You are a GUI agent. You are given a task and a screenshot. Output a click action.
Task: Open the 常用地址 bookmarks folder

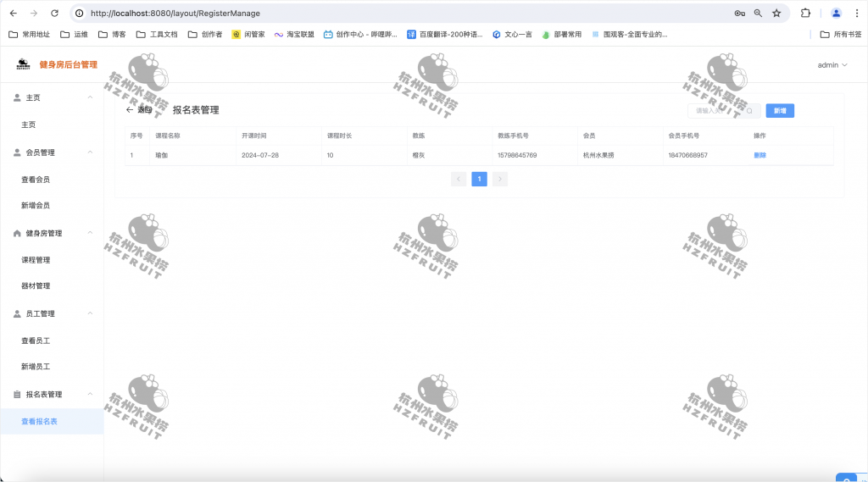(x=30, y=35)
